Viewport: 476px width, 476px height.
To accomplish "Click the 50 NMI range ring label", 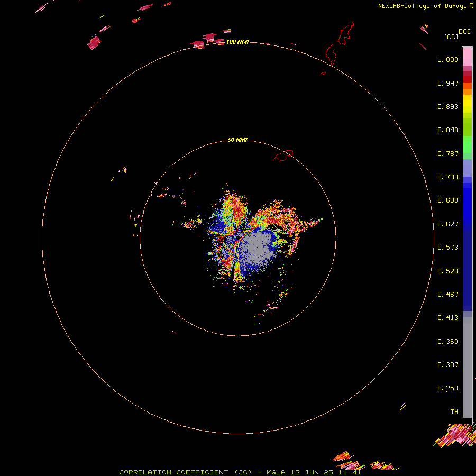I will tap(237, 140).
